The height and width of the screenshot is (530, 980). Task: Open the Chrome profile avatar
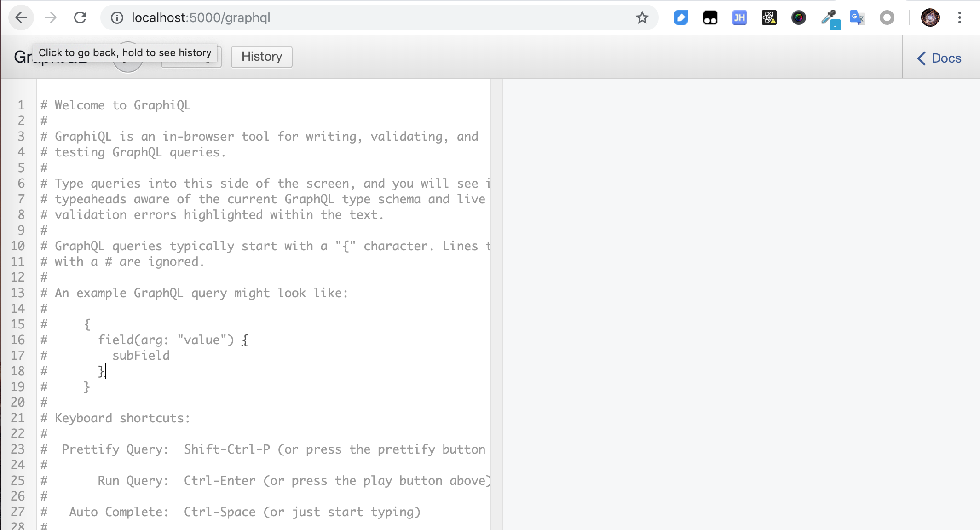click(x=930, y=18)
